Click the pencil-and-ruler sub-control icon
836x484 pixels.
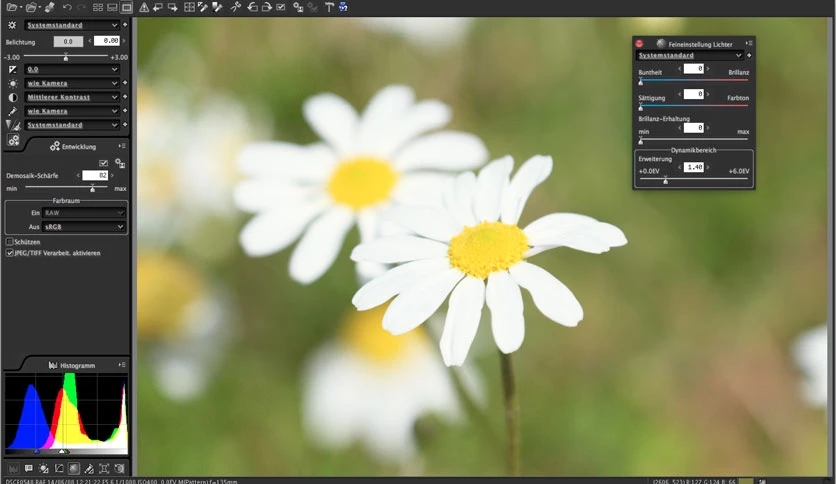(89, 469)
